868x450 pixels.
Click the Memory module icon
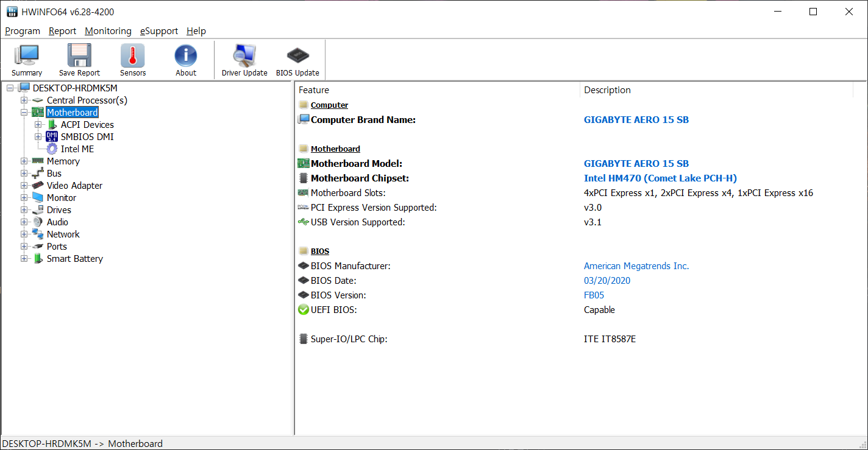(38, 161)
